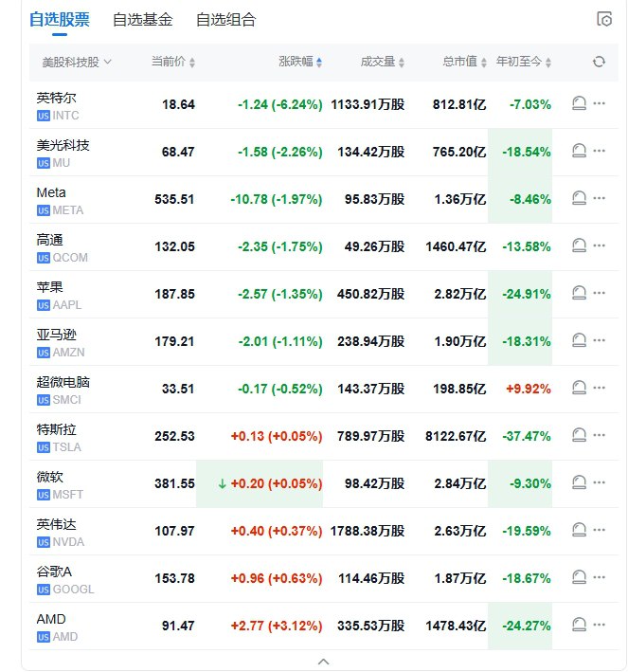Open more options for 高通 QCOM
628x672 pixels.
(x=599, y=245)
